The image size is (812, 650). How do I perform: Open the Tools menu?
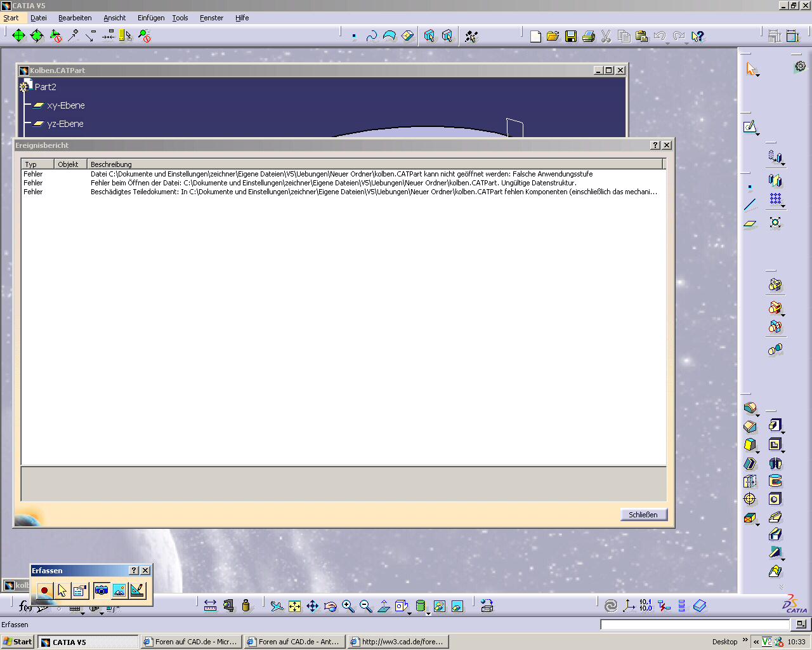(180, 18)
